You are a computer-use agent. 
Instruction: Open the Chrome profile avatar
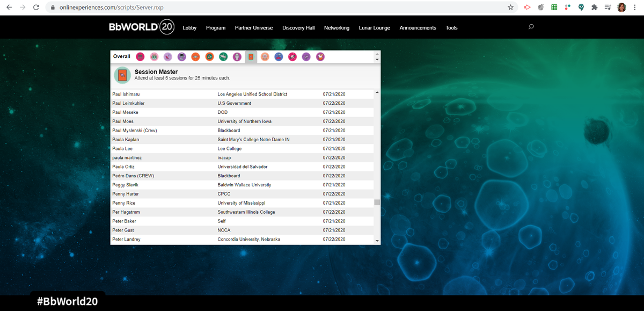point(622,8)
